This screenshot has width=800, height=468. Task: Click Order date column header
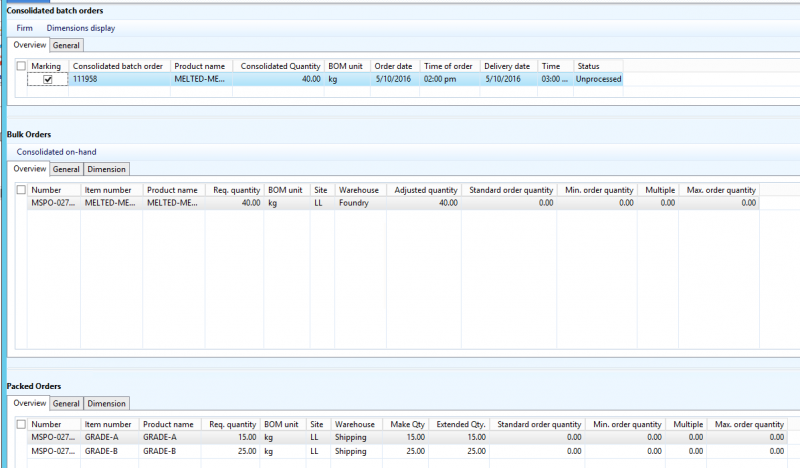[x=394, y=66]
